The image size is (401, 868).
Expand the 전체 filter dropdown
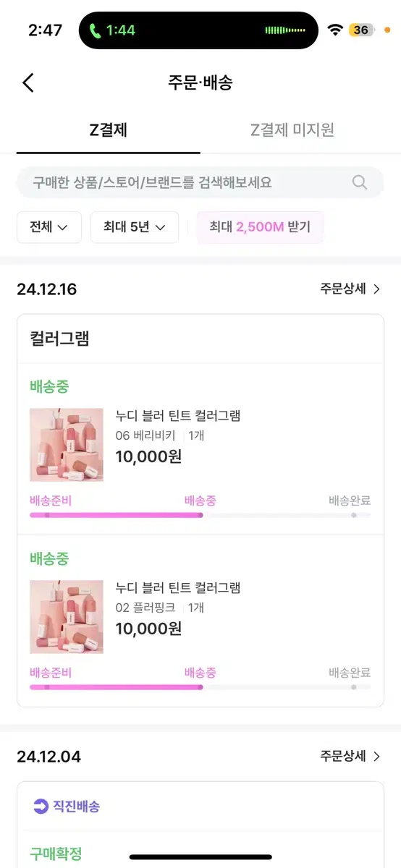tap(49, 227)
